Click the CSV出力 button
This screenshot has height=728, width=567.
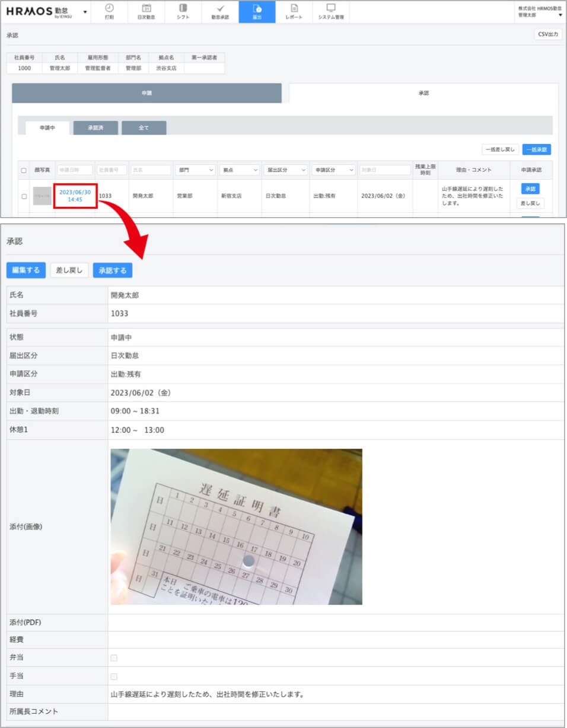[x=547, y=35]
